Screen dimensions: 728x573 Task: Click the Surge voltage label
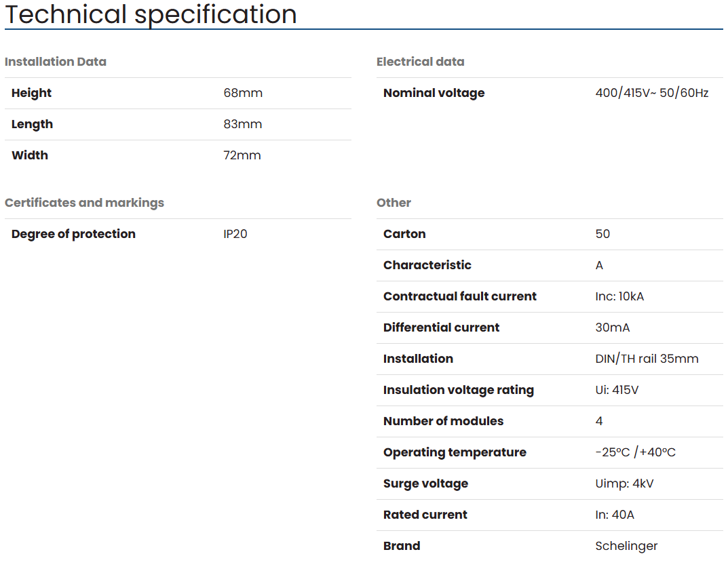click(x=426, y=483)
